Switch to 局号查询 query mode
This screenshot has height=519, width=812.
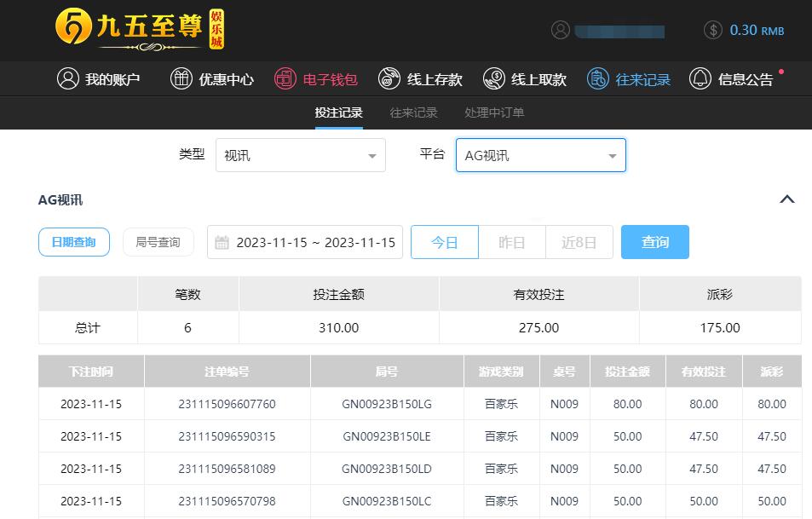click(158, 242)
